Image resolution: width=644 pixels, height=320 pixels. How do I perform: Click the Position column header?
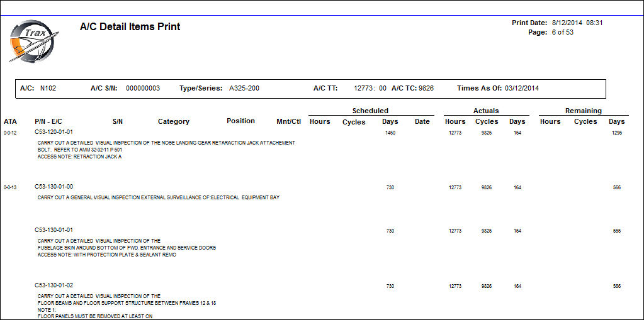click(240, 121)
